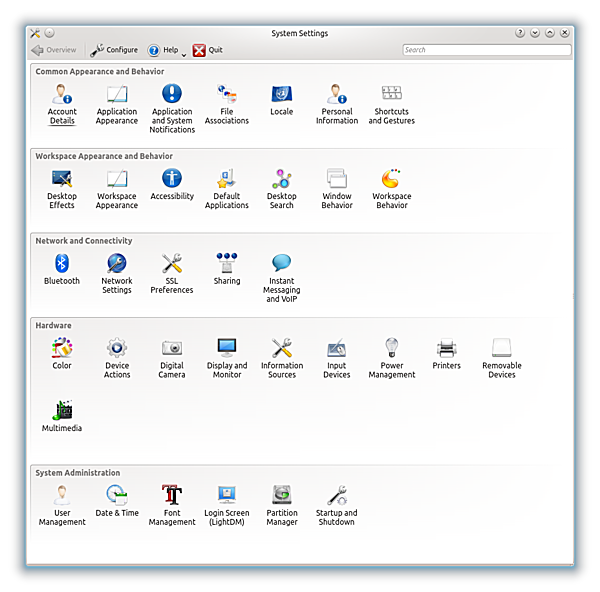Open Startup and Shutdown settings
Viewport: 600px width, 592px height.
[x=337, y=506]
